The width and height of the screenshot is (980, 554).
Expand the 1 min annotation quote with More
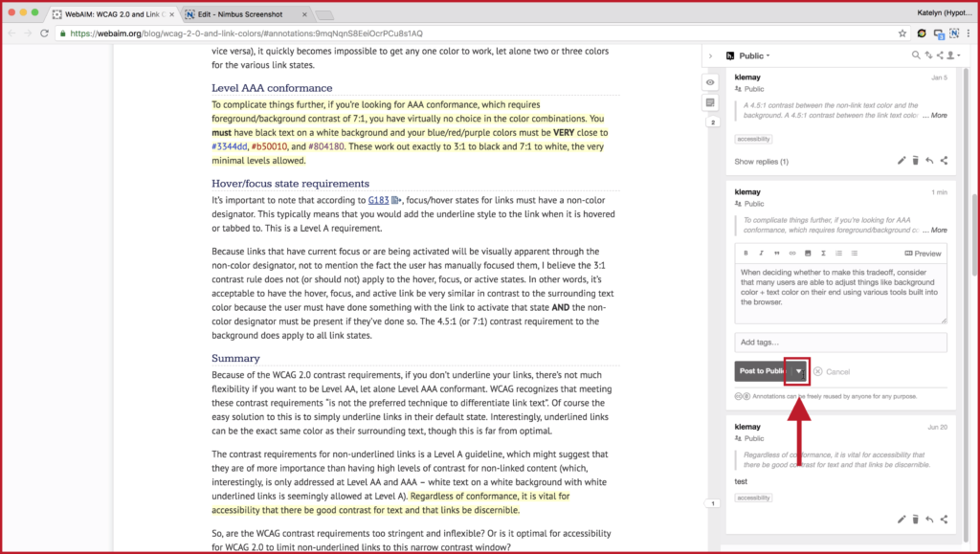[938, 231]
